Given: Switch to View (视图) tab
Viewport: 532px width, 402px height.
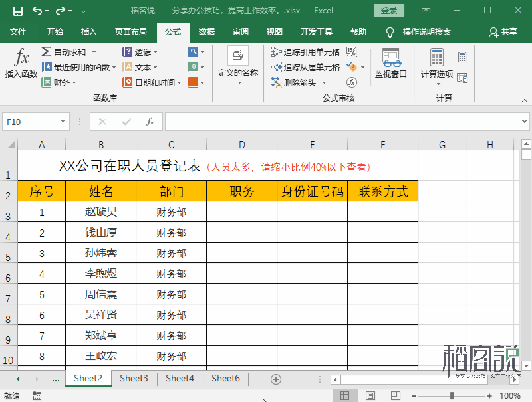Looking at the screenshot, I should 275,32.
